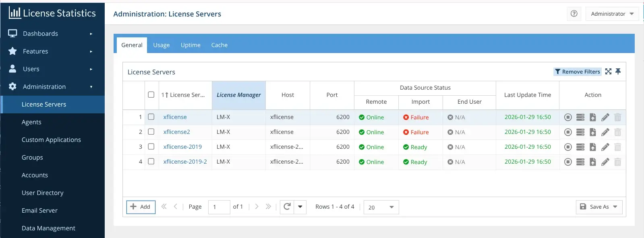Sort by the License Manager column header

coord(239,95)
